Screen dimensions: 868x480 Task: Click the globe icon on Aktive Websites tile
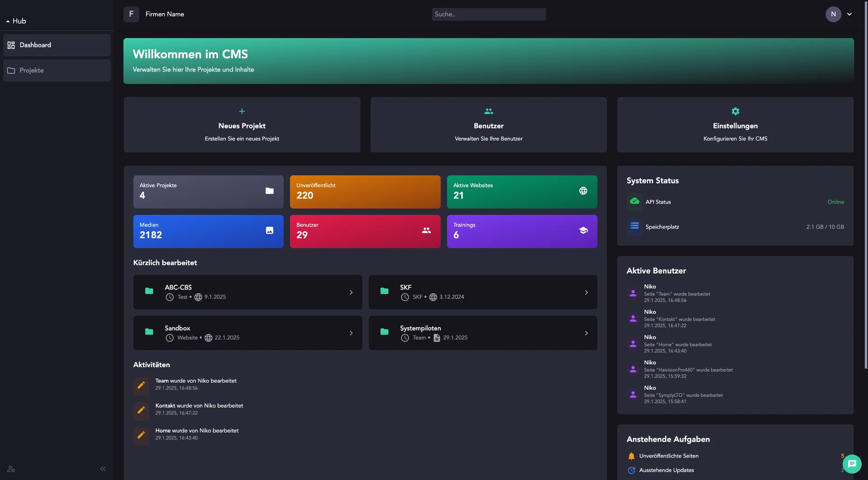click(x=583, y=191)
